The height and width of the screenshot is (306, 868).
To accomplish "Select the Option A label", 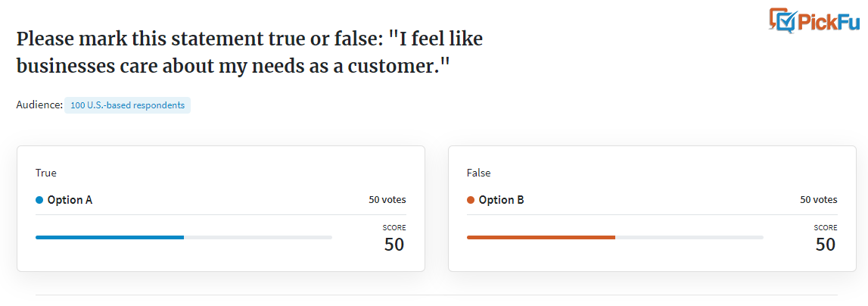I will tap(70, 200).
